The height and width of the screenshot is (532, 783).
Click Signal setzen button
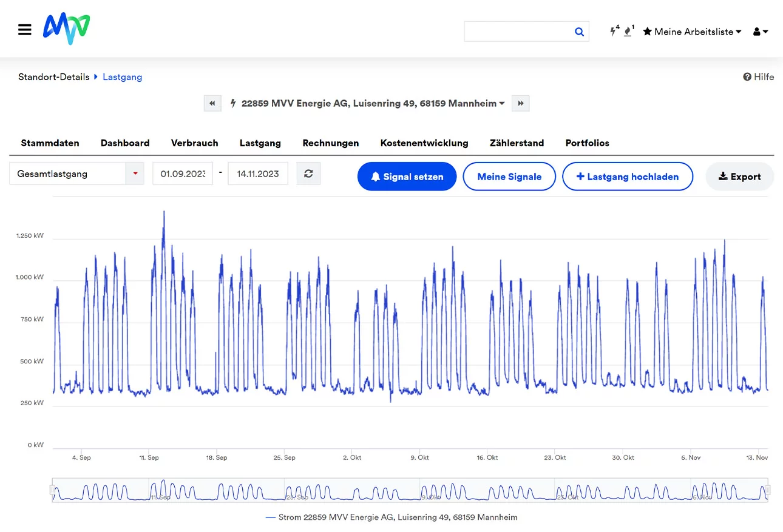pyautogui.click(x=407, y=177)
